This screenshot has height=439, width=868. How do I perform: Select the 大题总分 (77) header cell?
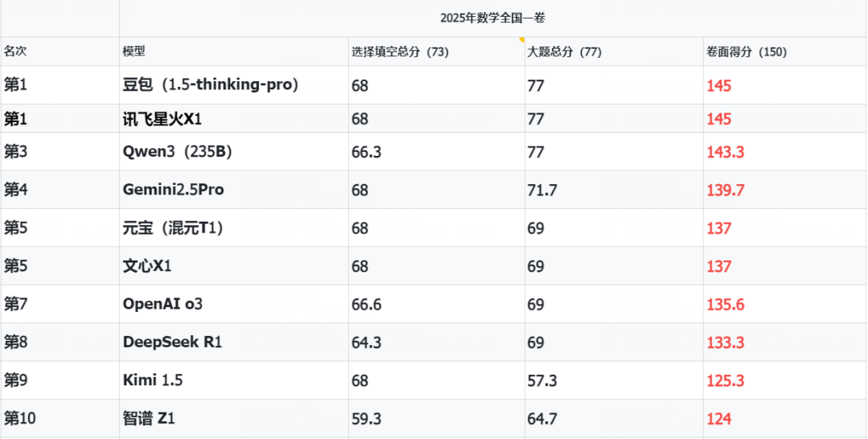615,52
